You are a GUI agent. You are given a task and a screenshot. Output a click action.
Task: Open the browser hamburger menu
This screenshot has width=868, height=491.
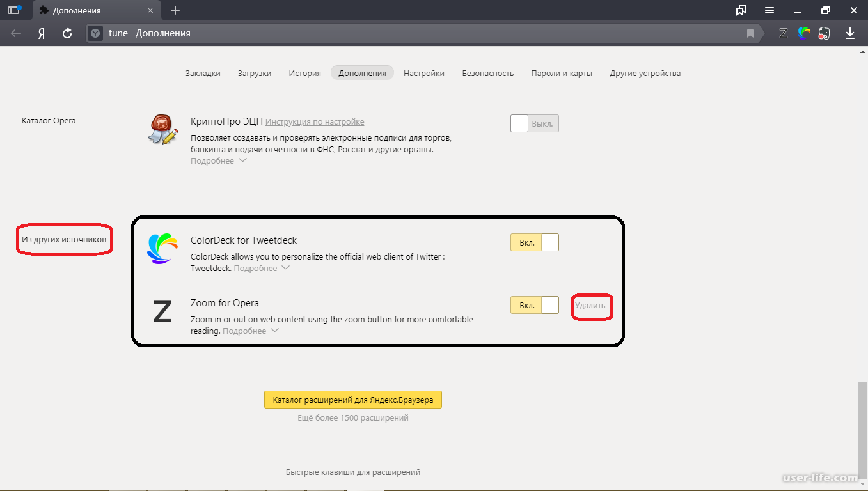point(769,10)
